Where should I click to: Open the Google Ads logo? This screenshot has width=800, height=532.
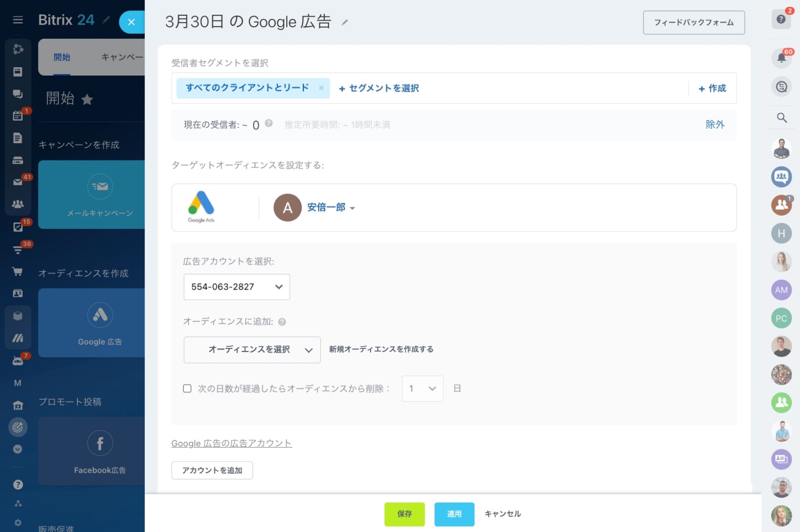pos(201,207)
